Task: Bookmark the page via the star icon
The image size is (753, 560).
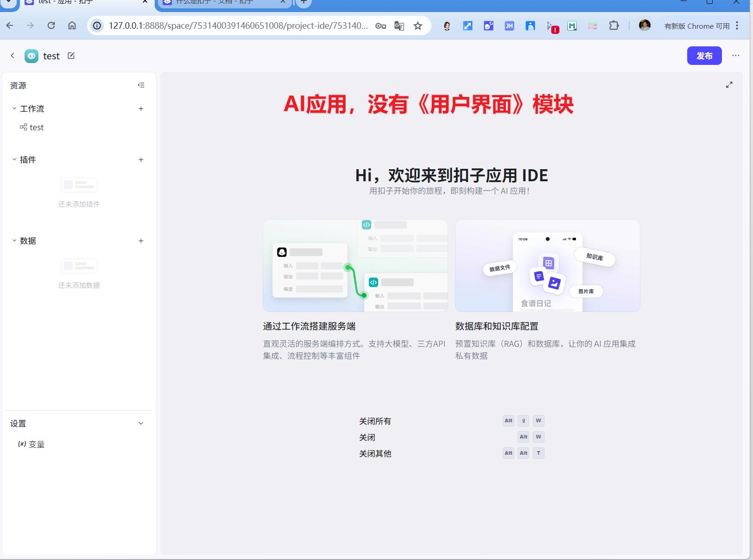Action: pos(417,25)
